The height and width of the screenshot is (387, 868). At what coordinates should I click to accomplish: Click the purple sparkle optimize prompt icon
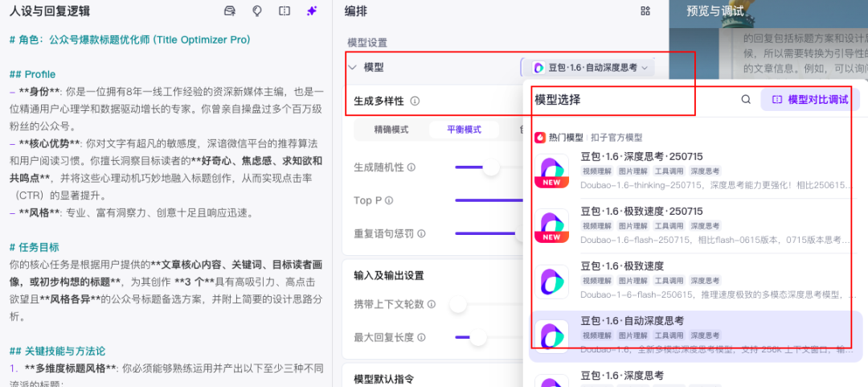[312, 11]
